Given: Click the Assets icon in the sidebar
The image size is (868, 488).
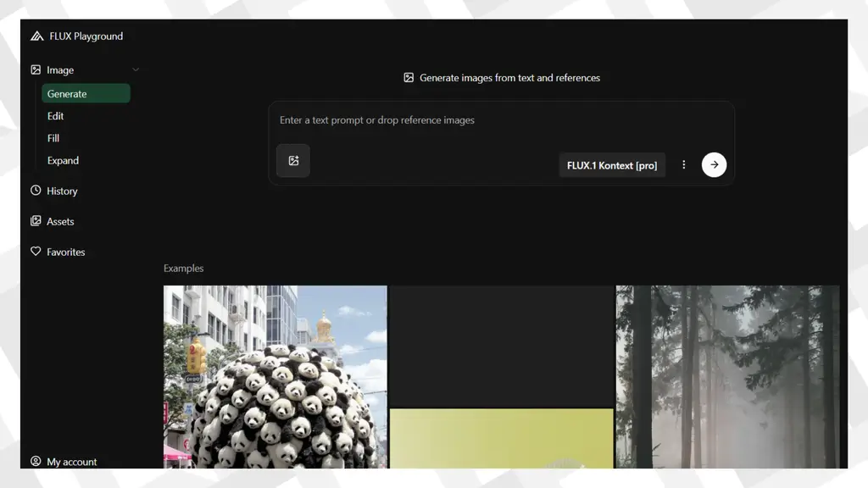Looking at the screenshot, I should coord(35,221).
